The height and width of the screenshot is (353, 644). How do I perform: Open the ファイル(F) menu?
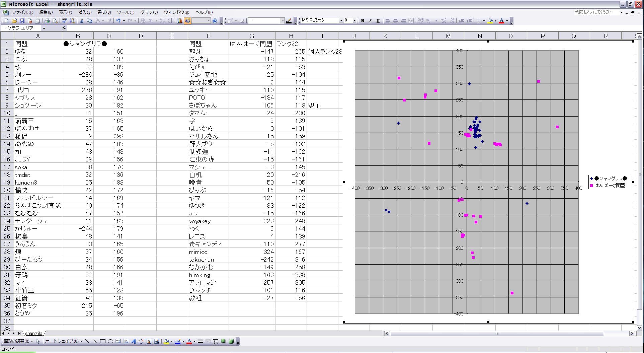tap(22, 12)
